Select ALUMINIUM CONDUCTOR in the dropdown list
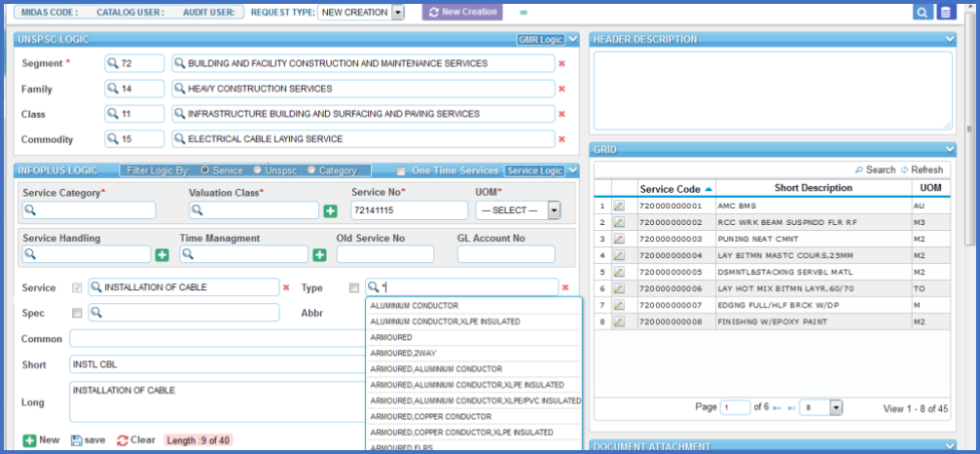980x454 pixels. [x=414, y=306]
